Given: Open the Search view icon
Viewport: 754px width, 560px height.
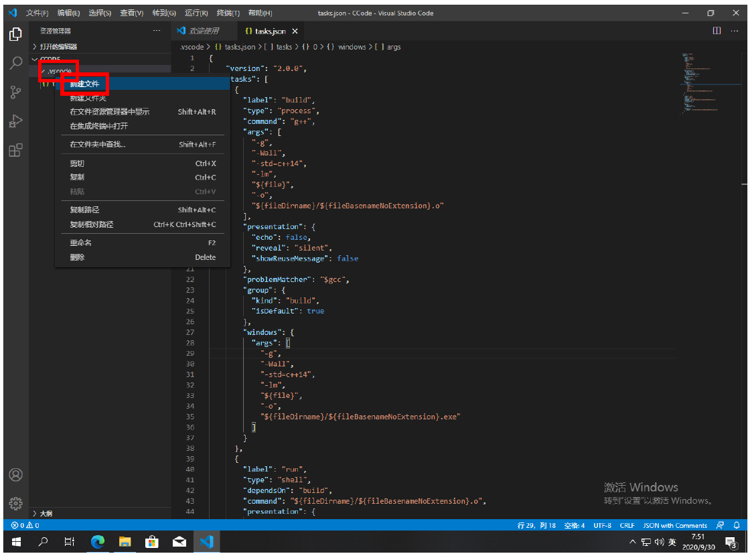Looking at the screenshot, I should pos(15,64).
